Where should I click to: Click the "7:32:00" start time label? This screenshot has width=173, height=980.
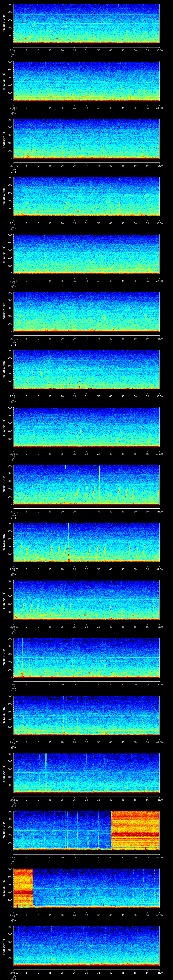14,223
